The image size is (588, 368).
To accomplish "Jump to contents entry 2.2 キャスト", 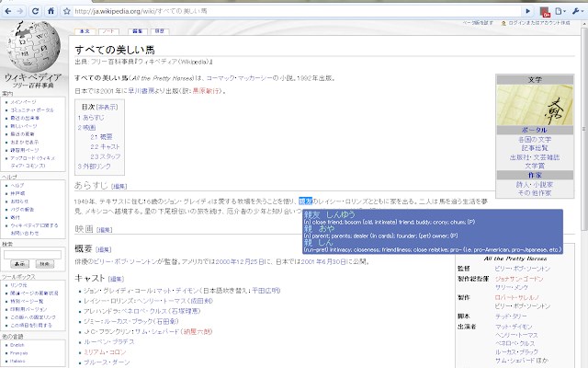I will tap(105, 147).
